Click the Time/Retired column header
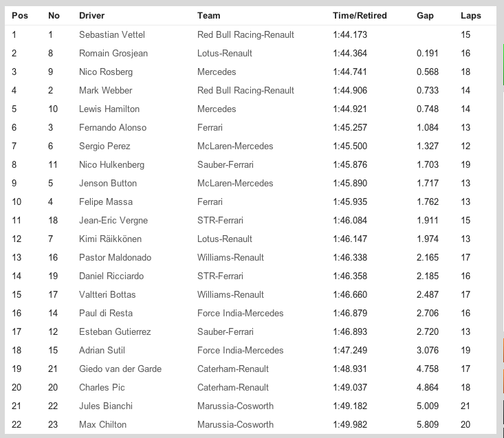Viewport: 504px width, 438px height. [x=360, y=16]
